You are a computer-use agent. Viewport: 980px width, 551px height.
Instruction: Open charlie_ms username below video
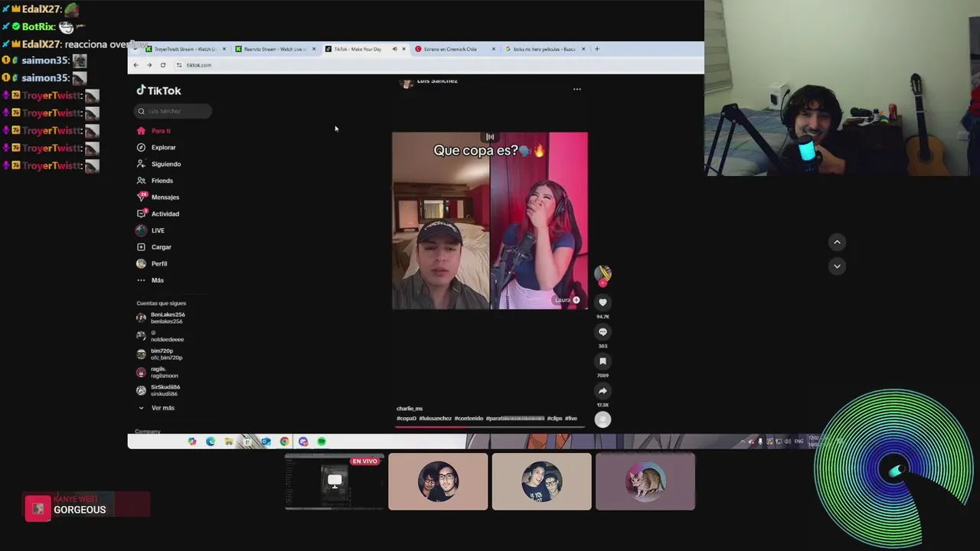tap(410, 409)
